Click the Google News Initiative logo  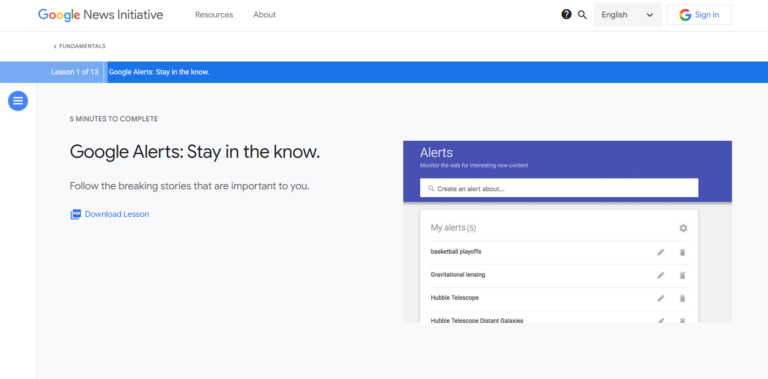[x=100, y=15]
